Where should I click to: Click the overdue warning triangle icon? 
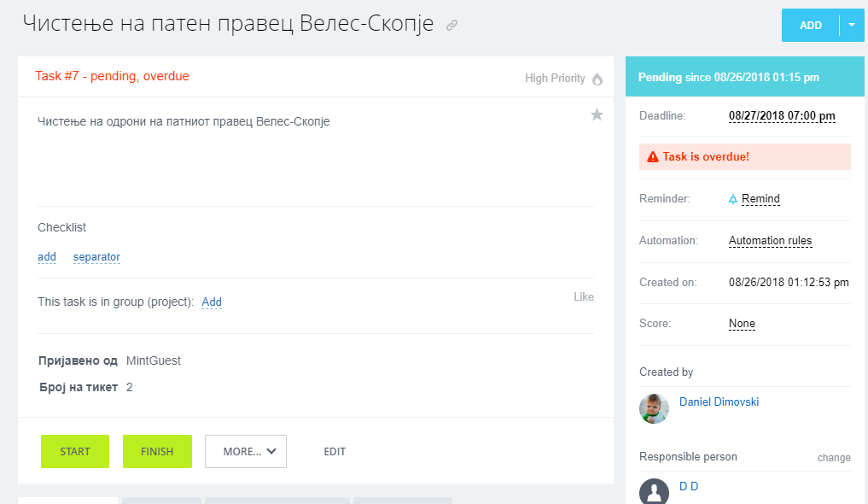click(653, 157)
